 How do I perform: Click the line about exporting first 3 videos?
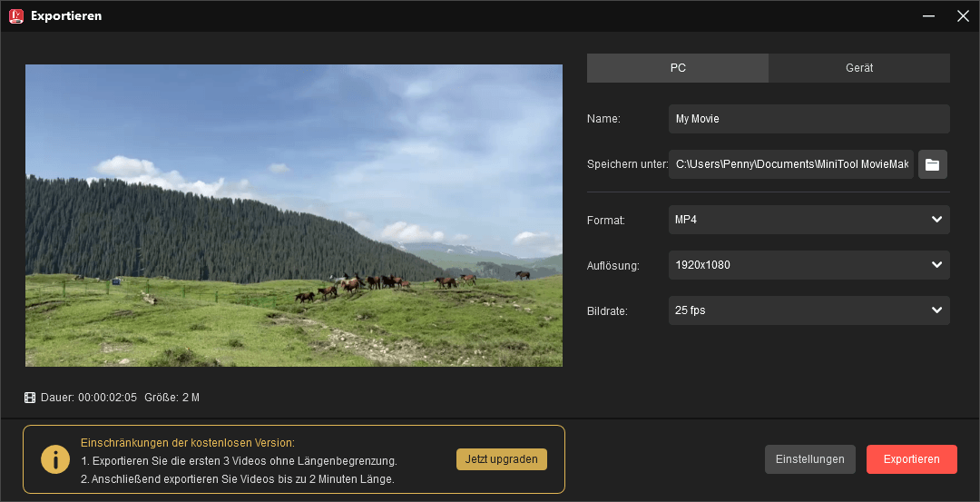click(x=239, y=461)
